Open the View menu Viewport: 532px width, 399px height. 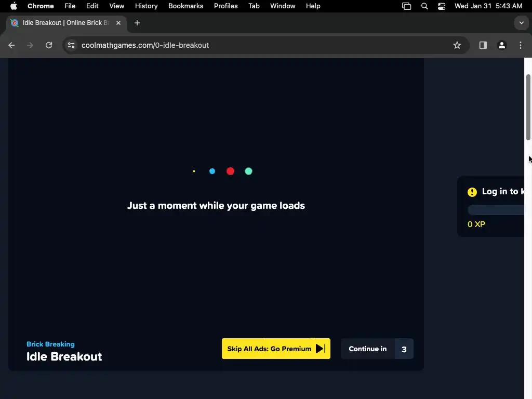[x=117, y=6]
